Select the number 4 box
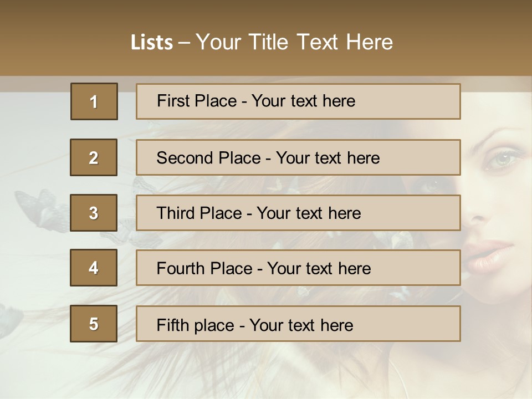532x399 pixels. 94,268
